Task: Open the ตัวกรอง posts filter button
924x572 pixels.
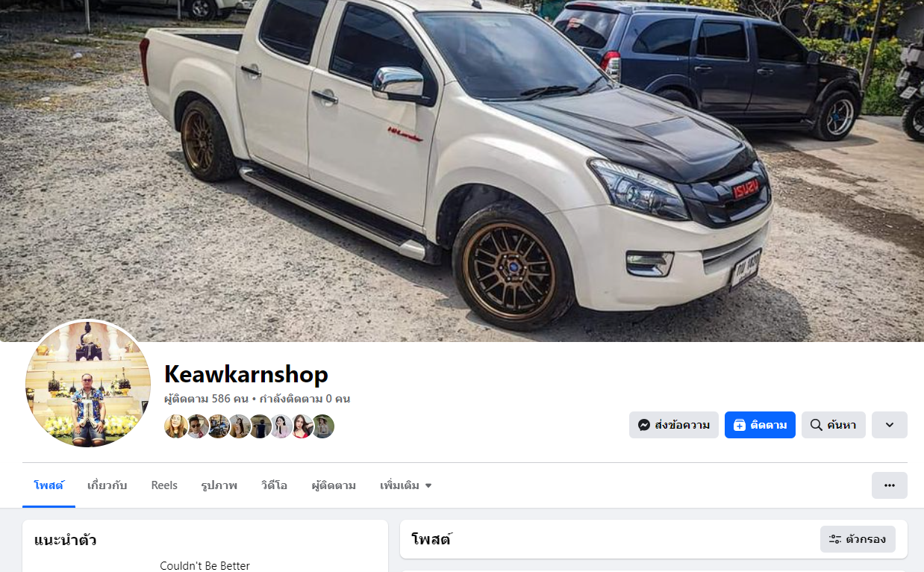Action: 858,539
